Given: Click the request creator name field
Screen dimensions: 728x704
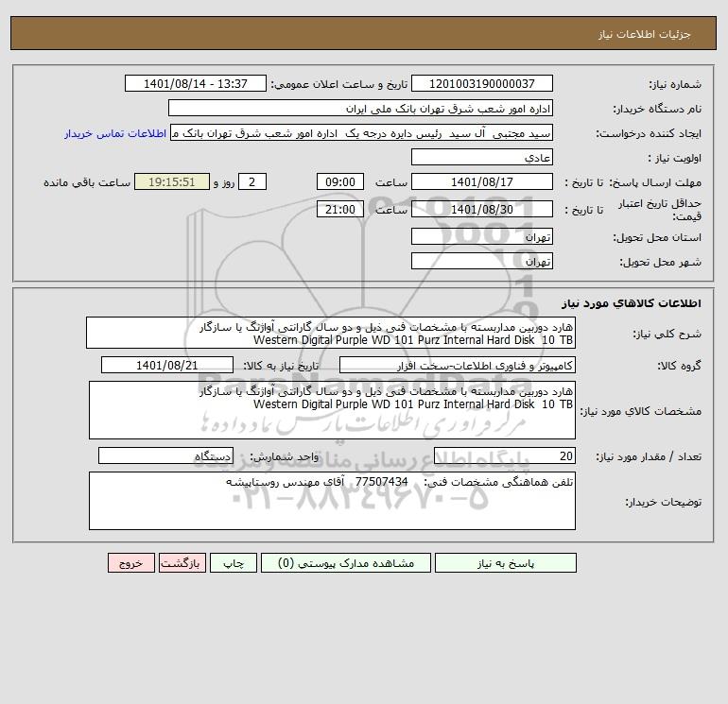Looking at the screenshot, I should pyautogui.click(x=362, y=132).
